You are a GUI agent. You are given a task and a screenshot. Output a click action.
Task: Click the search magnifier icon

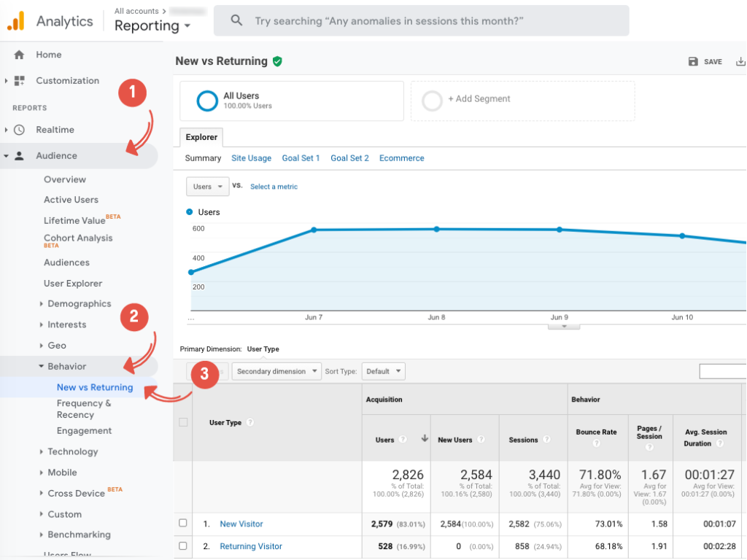point(236,21)
